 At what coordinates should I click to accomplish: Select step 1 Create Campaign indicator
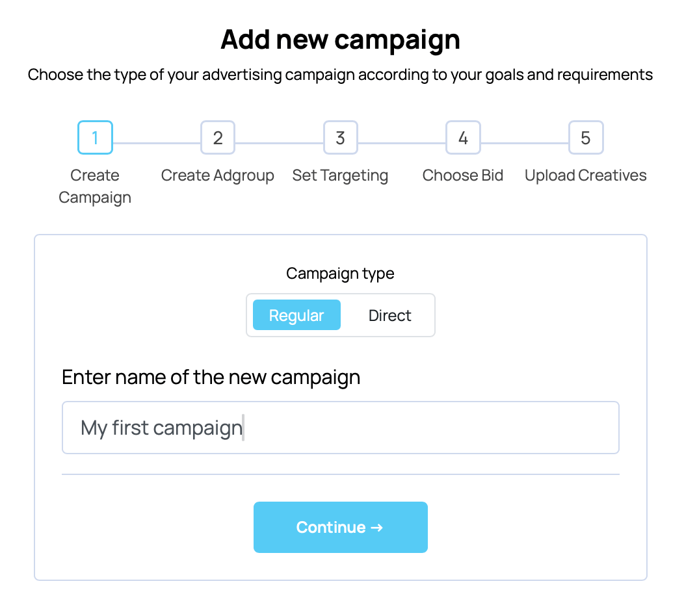[x=95, y=137]
